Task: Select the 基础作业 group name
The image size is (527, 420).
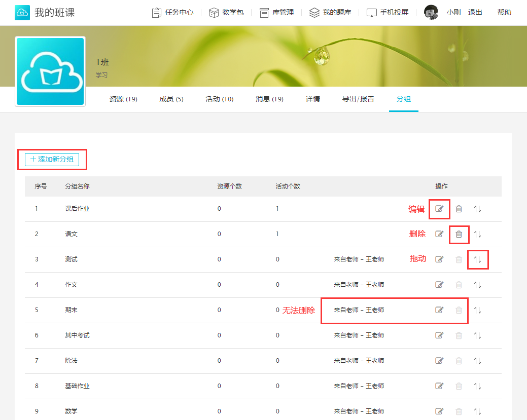Action: pyautogui.click(x=77, y=386)
